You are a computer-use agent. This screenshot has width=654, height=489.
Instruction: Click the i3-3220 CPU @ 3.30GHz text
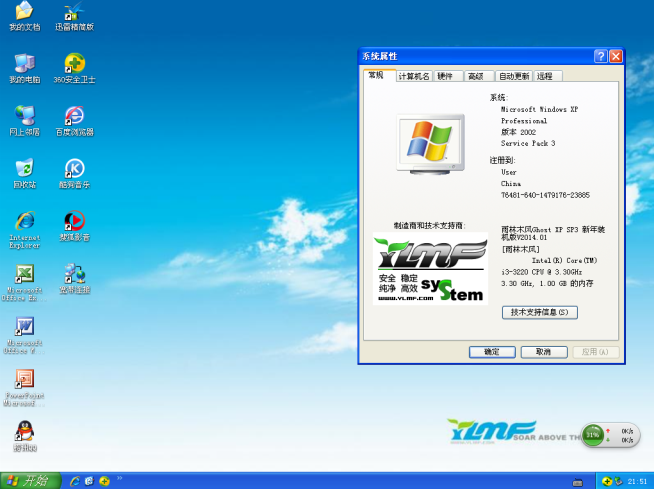(x=541, y=272)
